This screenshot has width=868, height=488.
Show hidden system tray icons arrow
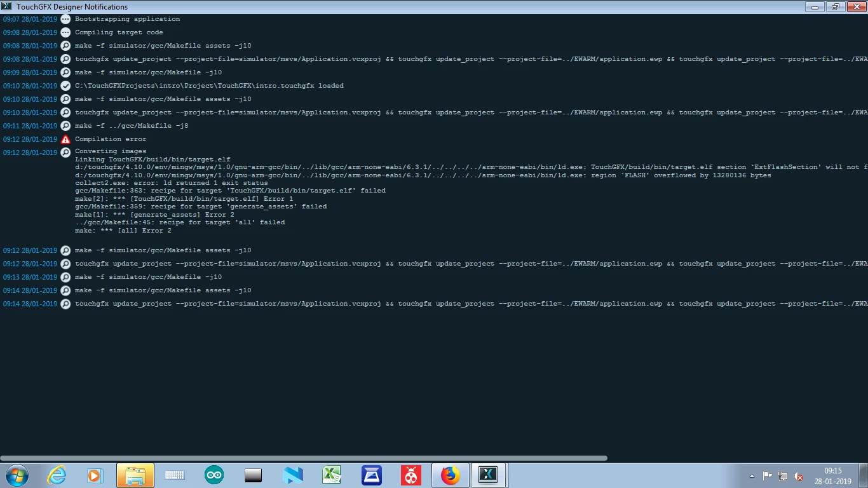752,476
